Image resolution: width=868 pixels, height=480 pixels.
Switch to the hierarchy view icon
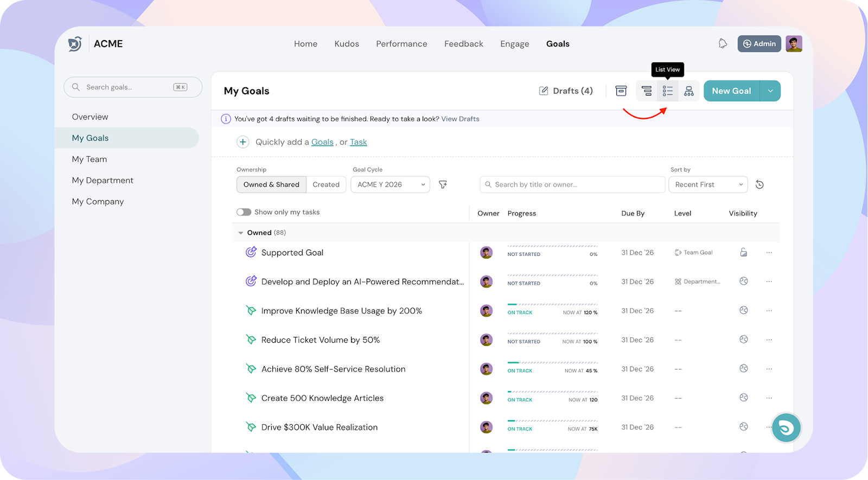click(x=647, y=91)
